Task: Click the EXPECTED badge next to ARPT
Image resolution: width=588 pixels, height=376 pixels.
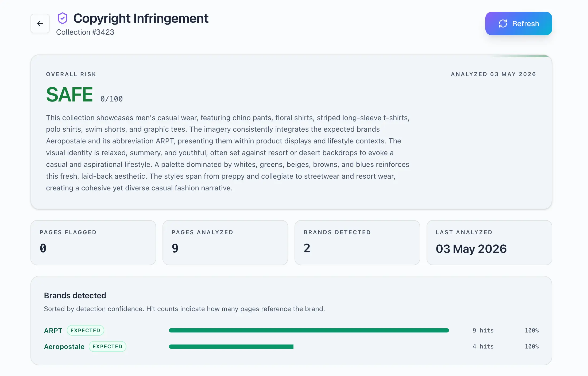Action: 86,330
